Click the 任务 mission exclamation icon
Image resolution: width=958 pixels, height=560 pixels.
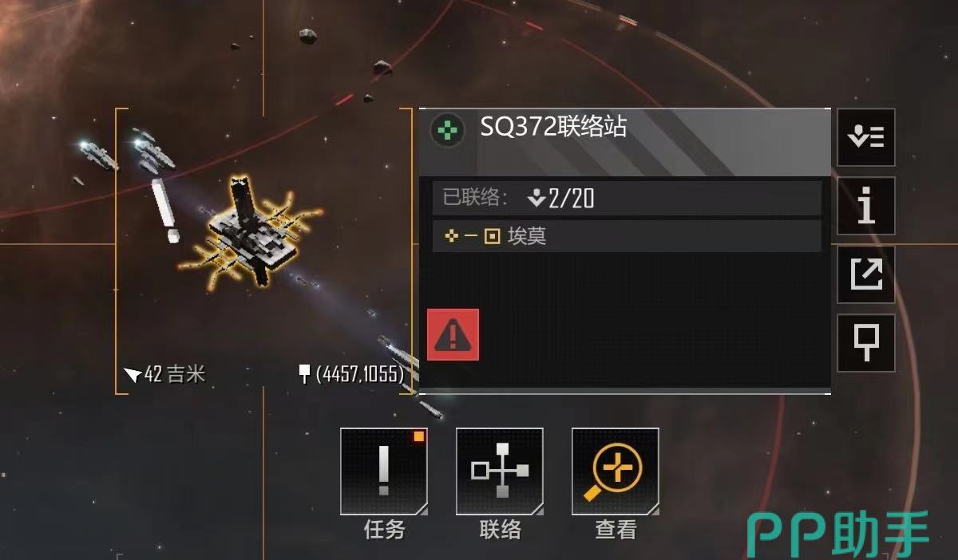pyautogui.click(x=384, y=471)
